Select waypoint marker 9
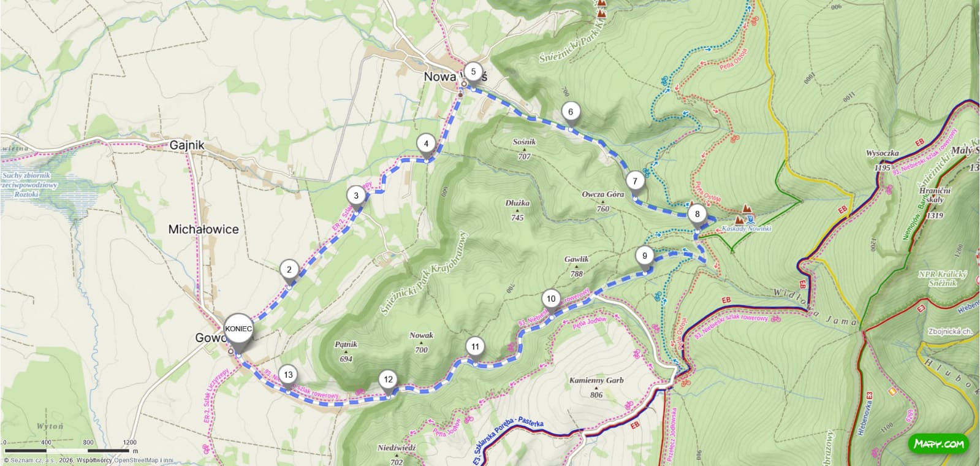The width and height of the screenshot is (980, 466). pyautogui.click(x=645, y=257)
